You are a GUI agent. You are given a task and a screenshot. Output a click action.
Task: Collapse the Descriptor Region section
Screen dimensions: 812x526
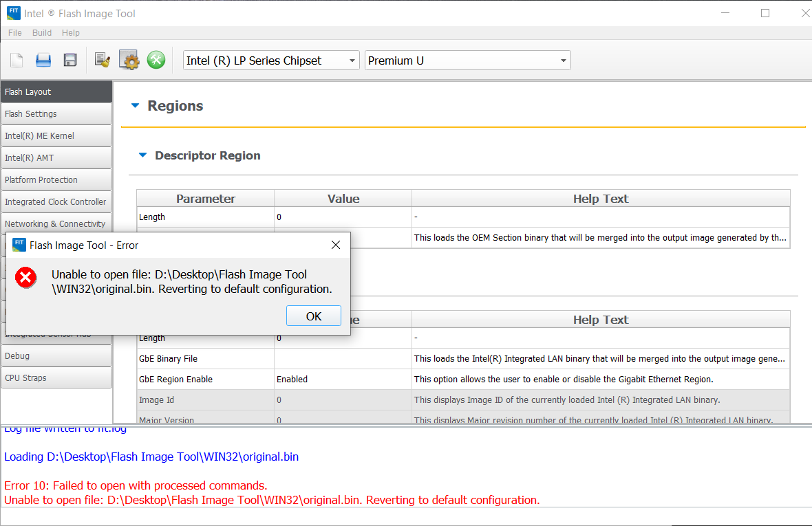coord(143,155)
